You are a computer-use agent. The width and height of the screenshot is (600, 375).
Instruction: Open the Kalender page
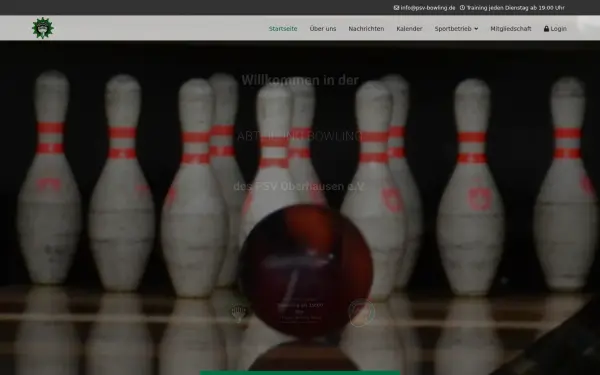[409, 29]
